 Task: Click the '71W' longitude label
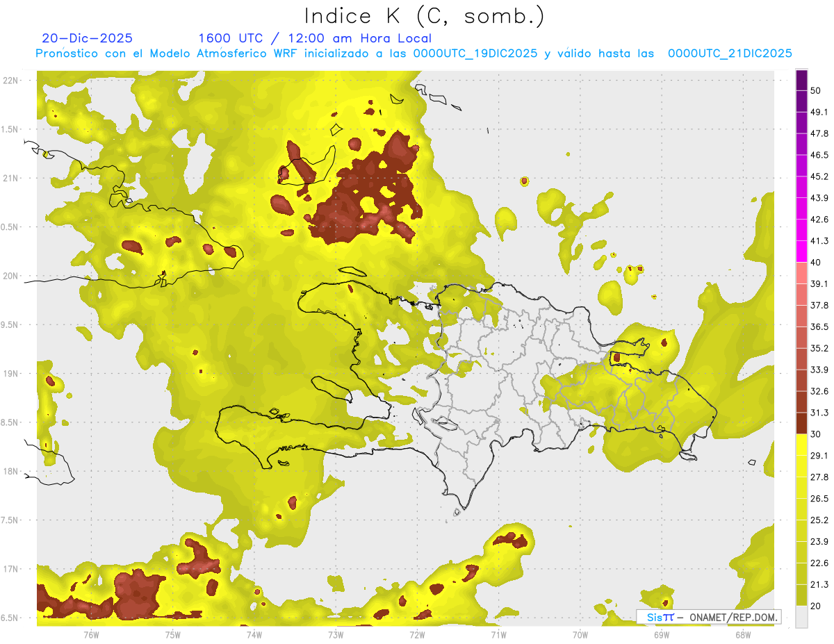tap(498, 635)
